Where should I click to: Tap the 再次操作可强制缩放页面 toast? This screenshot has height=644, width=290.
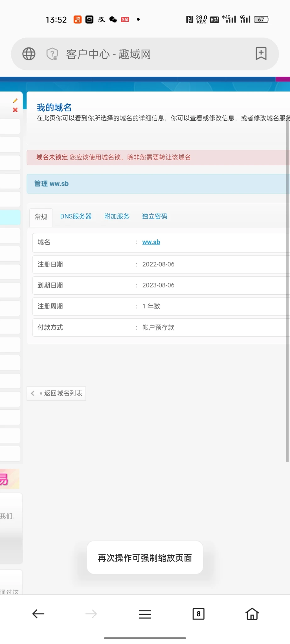(x=145, y=558)
